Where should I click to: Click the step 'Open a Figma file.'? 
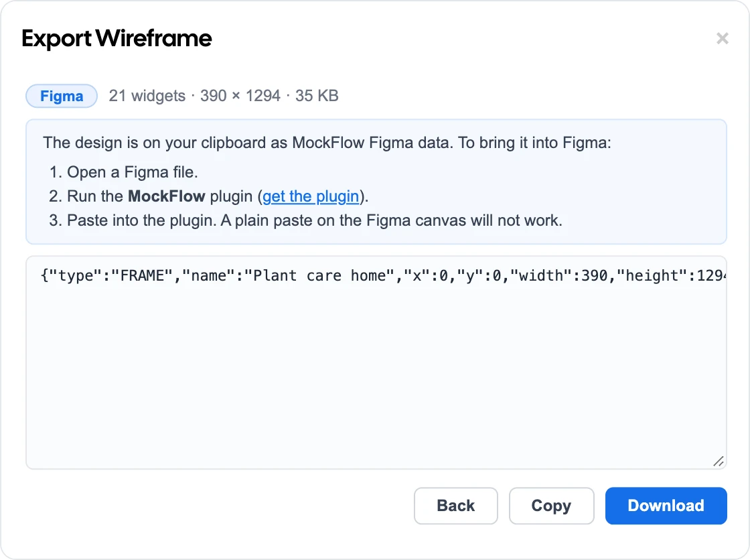click(133, 172)
